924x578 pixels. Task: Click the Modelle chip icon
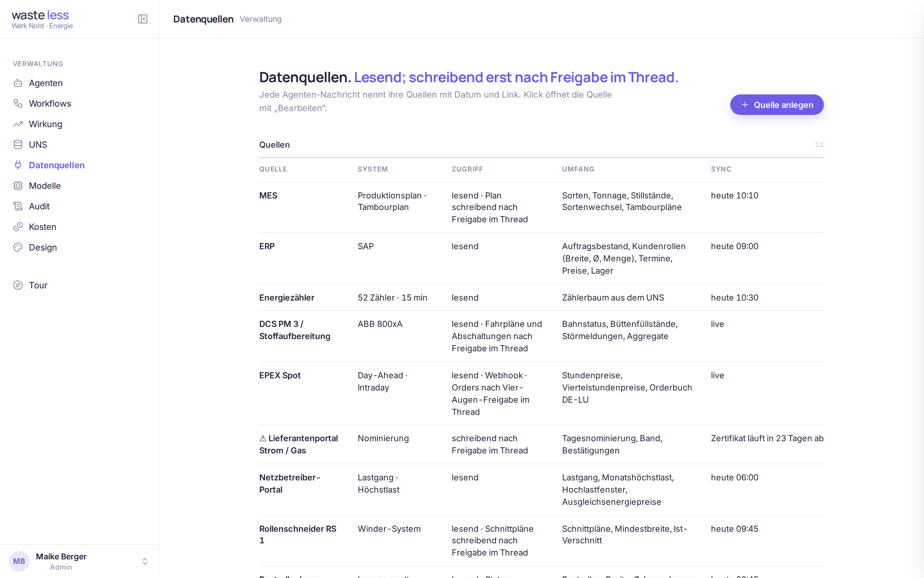pyautogui.click(x=18, y=186)
